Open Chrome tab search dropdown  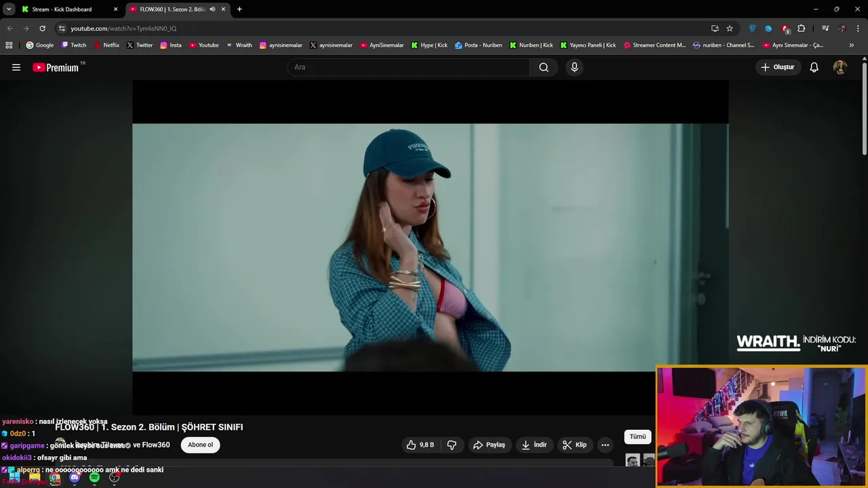tap(9, 9)
